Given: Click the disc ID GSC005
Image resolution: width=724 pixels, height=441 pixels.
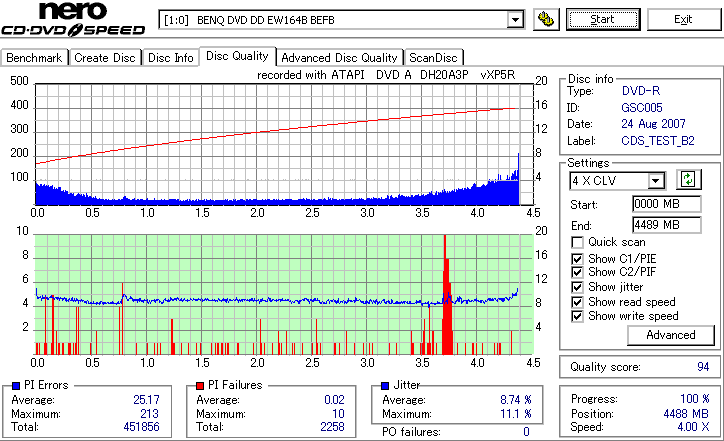Looking at the screenshot, I should (642, 108).
